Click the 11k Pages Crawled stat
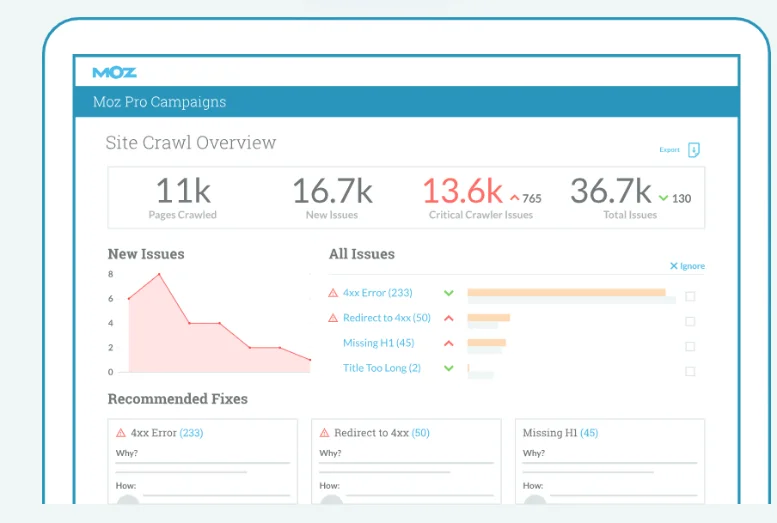This screenshot has height=523, width=777. coord(183,197)
